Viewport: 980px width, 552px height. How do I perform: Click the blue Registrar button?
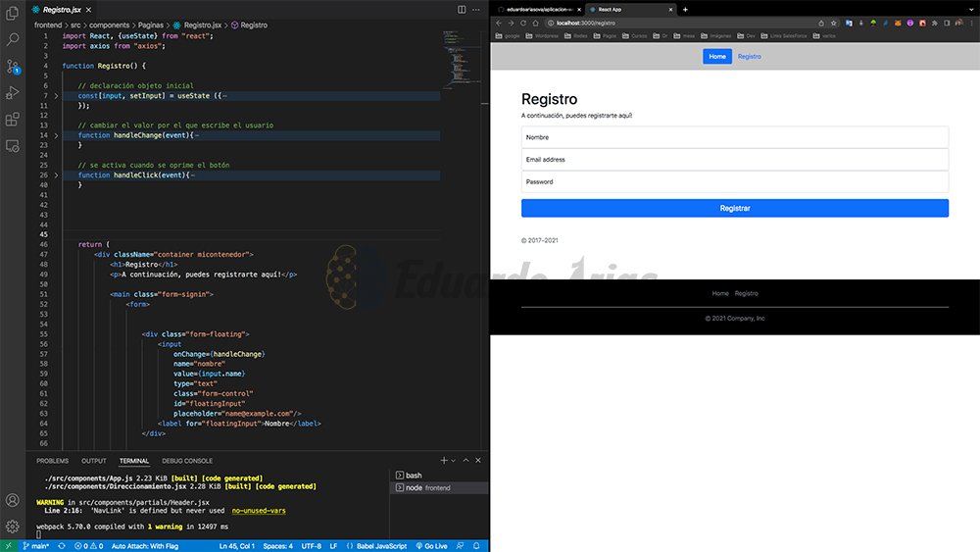[734, 208]
